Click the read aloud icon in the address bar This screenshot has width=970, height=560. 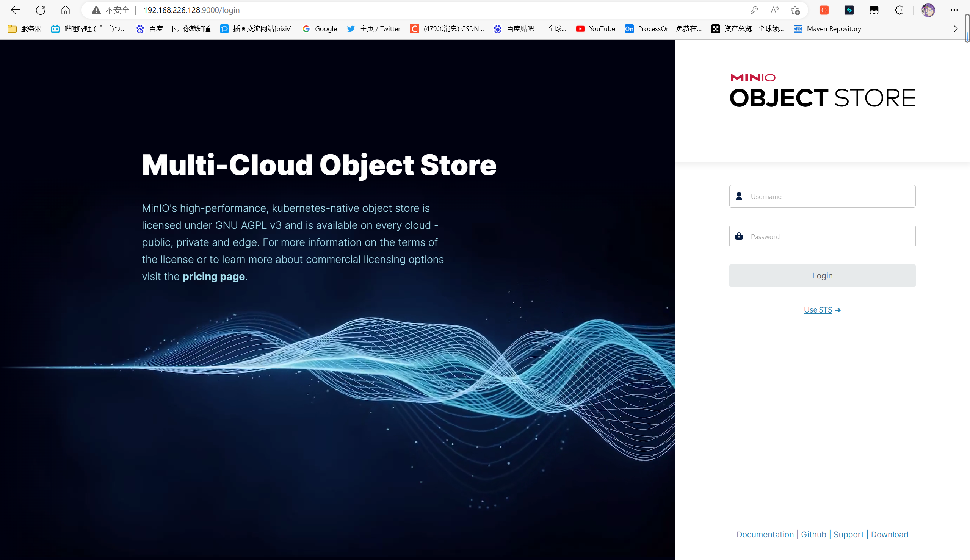(x=774, y=10)
